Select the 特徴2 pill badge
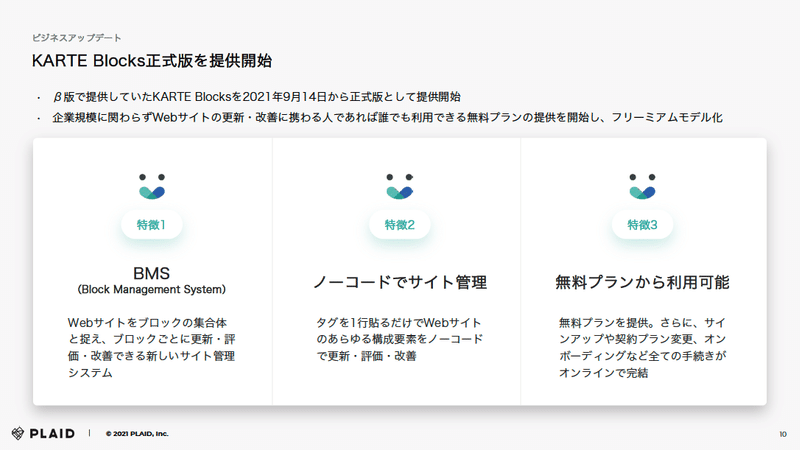 [x=399, y=224]
